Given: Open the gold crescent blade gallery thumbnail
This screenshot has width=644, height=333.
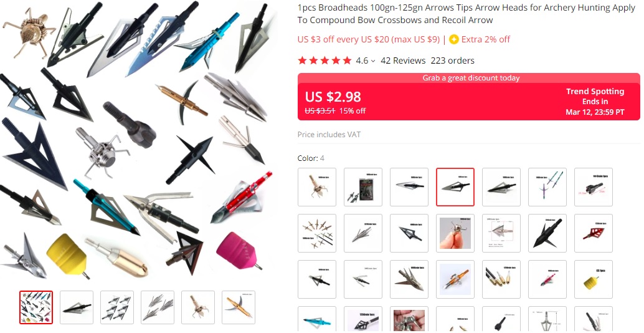Looking at the screenshot, I should (x=239, y=307).
